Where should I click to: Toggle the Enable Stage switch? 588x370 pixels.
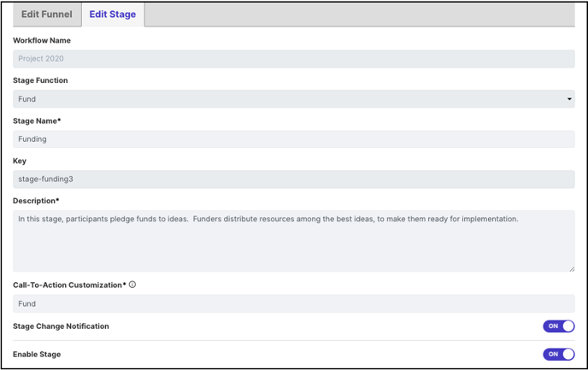pyautogui.click(x=559, y=355)
